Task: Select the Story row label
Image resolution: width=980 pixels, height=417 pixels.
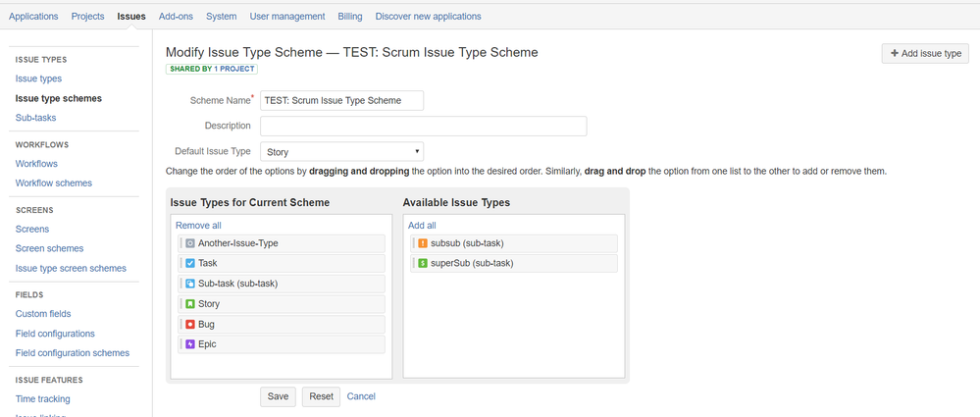Action: pyautogui.click(x=209, y=304)
